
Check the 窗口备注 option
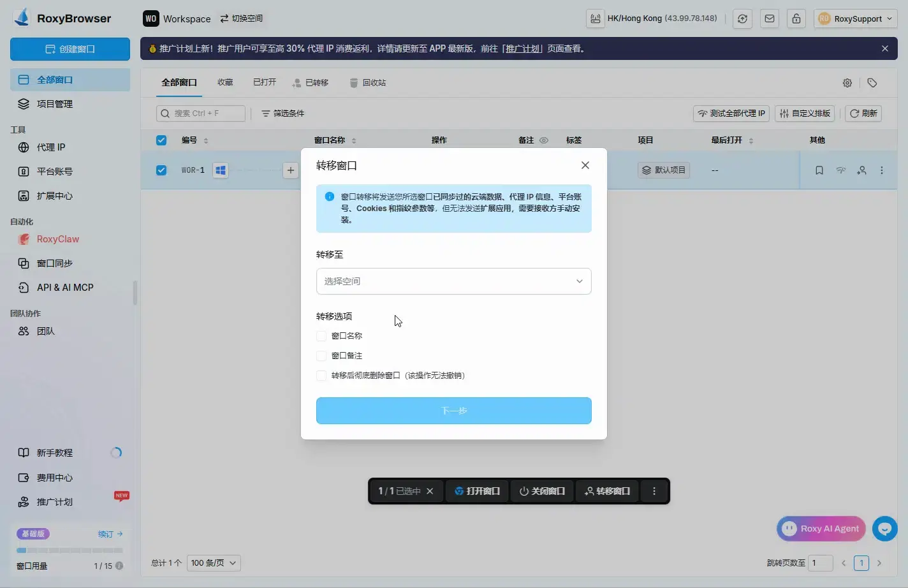click(x=321, y=355)
